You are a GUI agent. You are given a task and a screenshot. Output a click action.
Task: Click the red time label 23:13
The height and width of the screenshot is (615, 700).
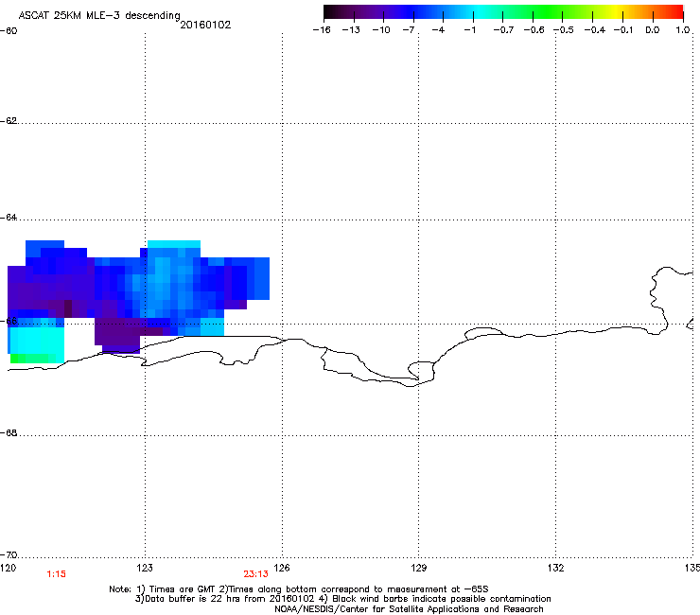(255, 574)
